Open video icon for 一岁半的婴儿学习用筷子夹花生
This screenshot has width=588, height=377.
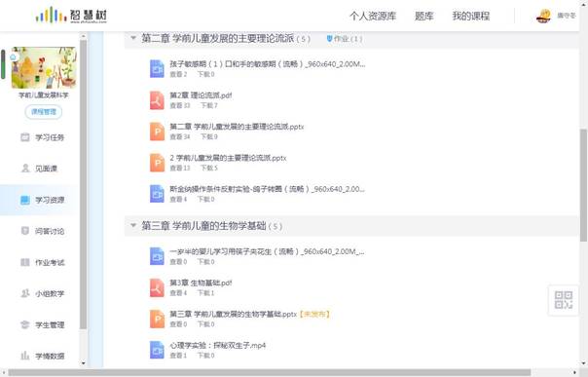click(x=157, y=256)
